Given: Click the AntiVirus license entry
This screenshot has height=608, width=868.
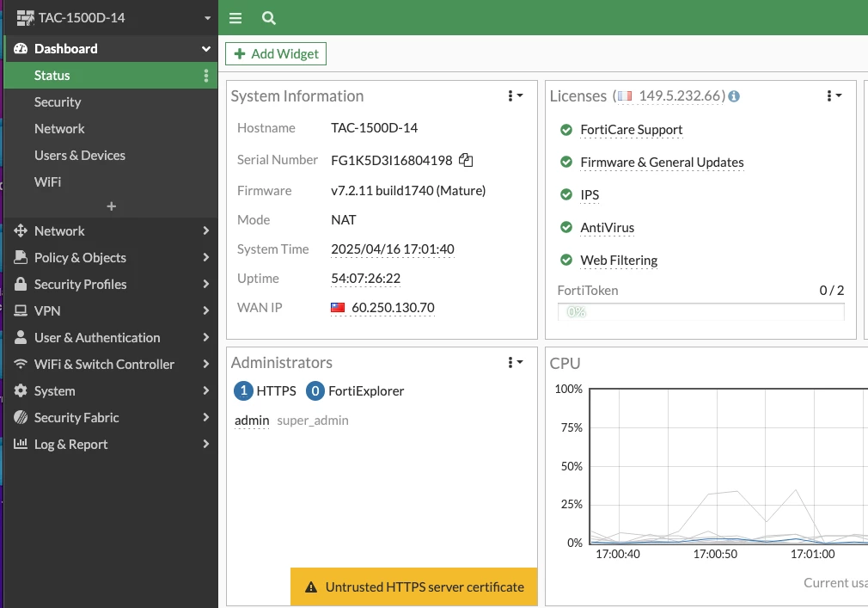Looking at the screenshot, I should coord(608,228).
